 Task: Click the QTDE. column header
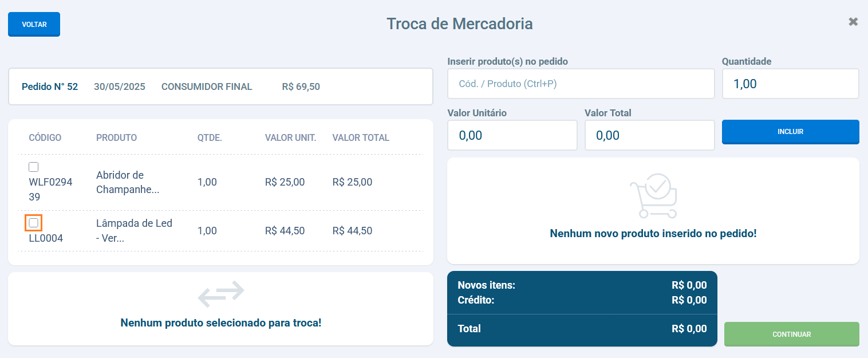click(210, 138)
